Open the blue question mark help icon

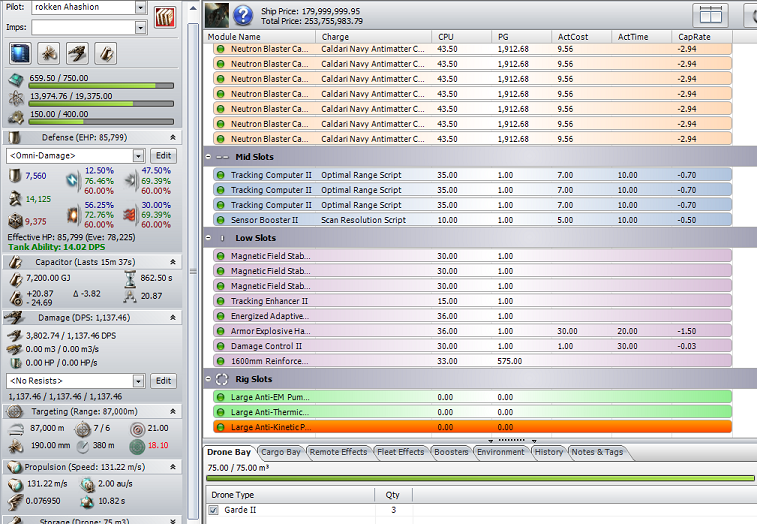(x=243, y=15)
